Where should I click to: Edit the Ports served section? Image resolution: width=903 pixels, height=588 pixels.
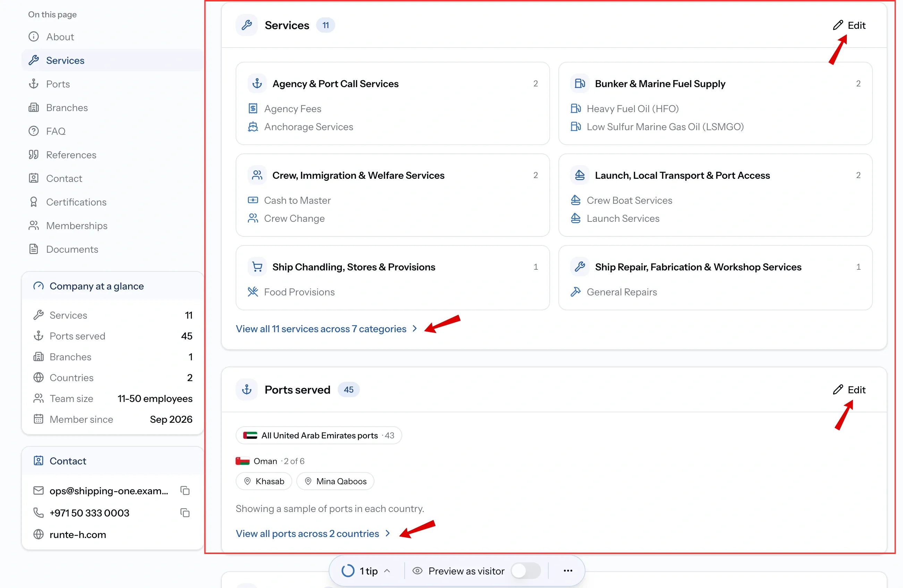pyautogui.click(x=850, y=390)
